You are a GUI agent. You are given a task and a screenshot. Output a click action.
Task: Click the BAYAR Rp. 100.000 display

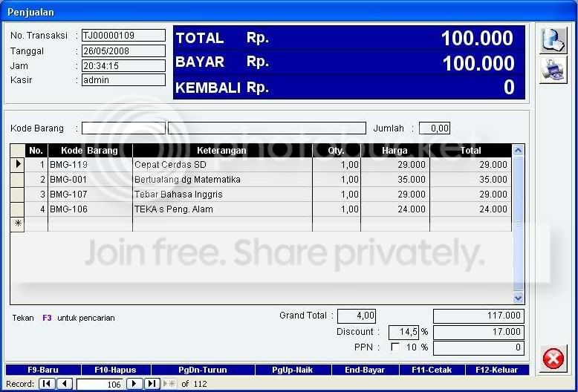point(348,62)
